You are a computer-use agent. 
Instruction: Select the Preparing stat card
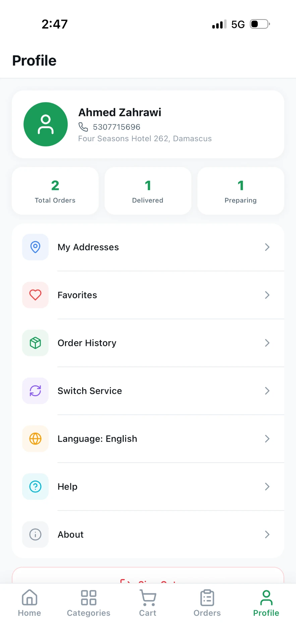(x=241, y=191)
